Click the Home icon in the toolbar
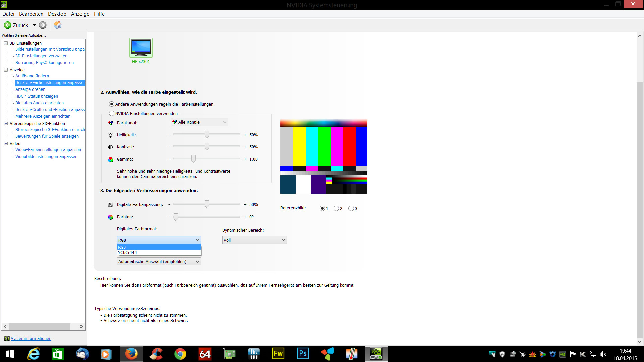This screenshot has width=644, height=362. pyautogui.click(x=58, y=25)
